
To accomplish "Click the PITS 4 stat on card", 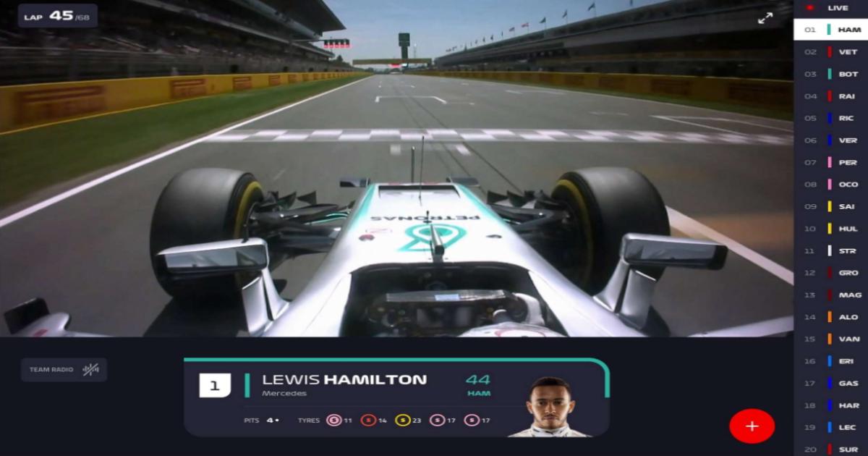I will coord(263,420).
